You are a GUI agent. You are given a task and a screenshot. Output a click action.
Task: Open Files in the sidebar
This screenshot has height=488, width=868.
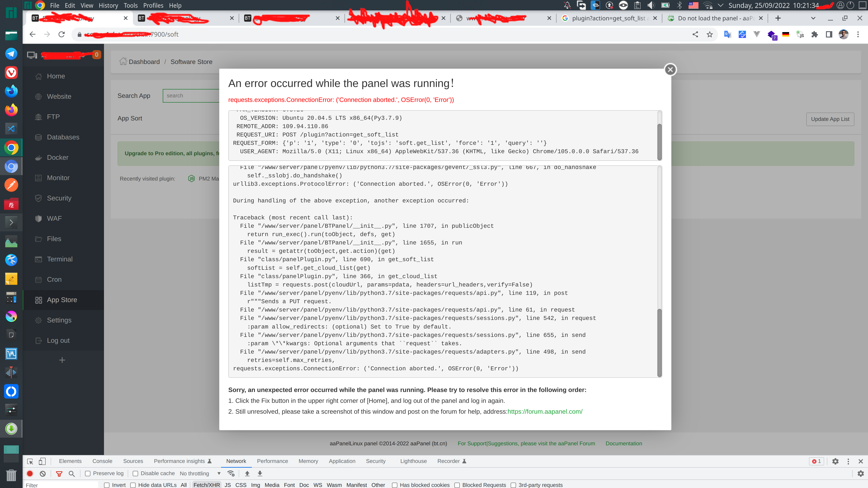(x=63, y=239)
